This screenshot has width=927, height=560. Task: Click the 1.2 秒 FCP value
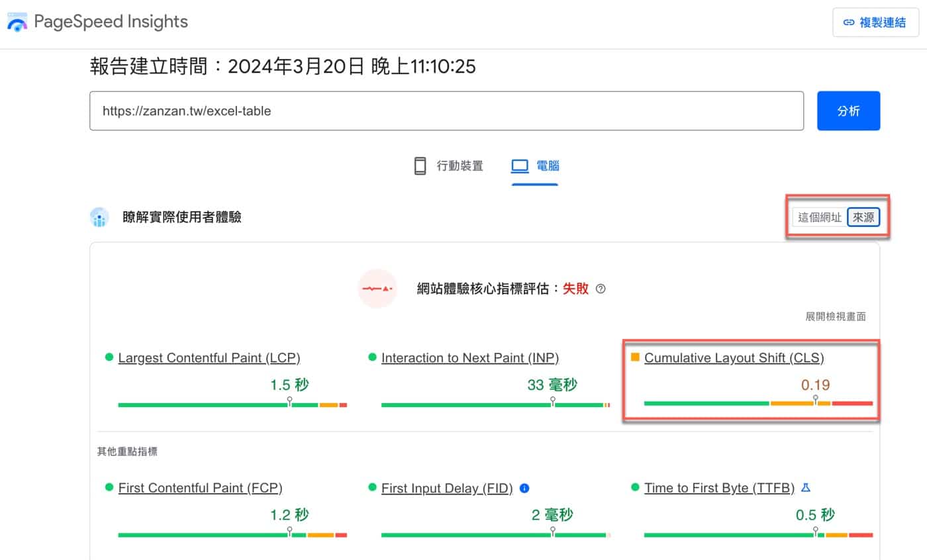[x=289, y=515]
